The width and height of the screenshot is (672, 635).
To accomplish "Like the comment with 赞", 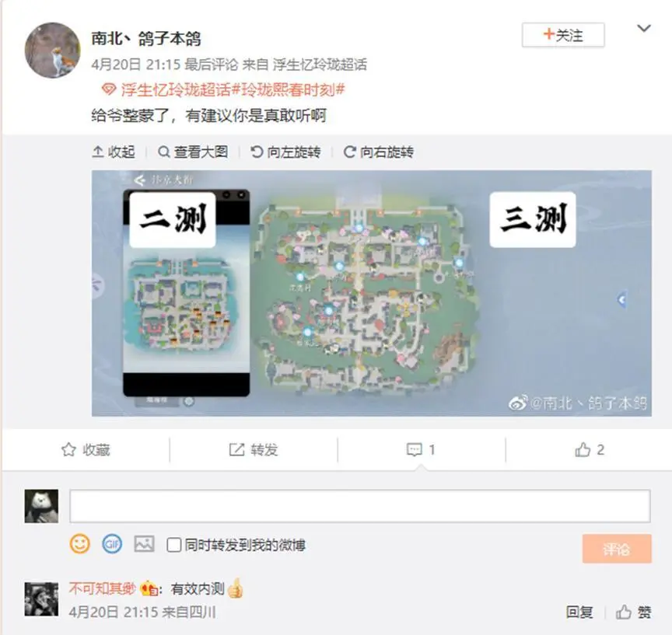I will [x=633, y=612].
